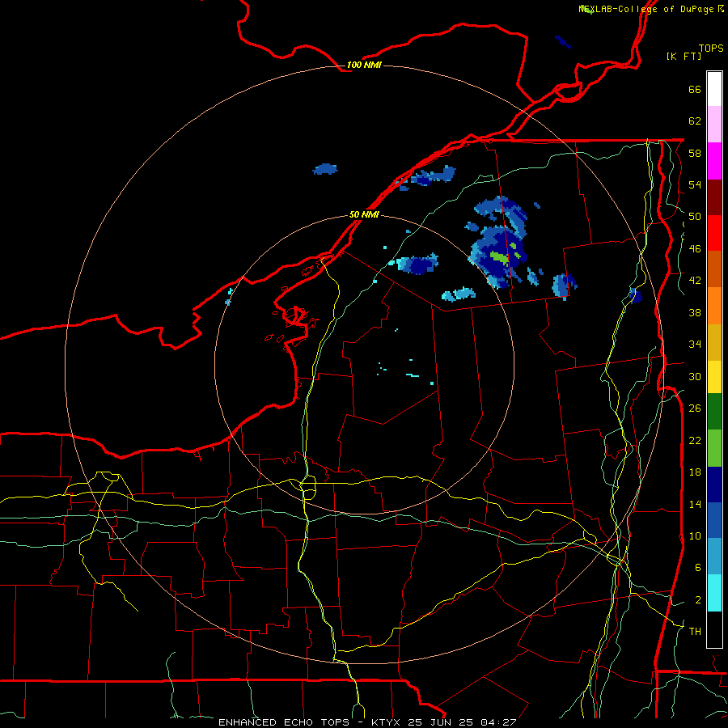This screenshot has width=728, height=728.
Task: Select the dark orange legend swatch
Action: coord(714,269)
